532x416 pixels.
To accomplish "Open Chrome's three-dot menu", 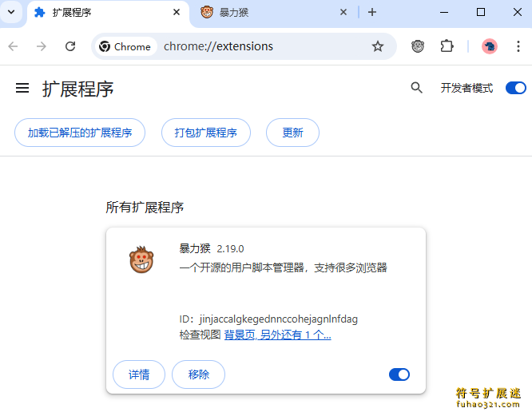I will click(x=518, y=46).
